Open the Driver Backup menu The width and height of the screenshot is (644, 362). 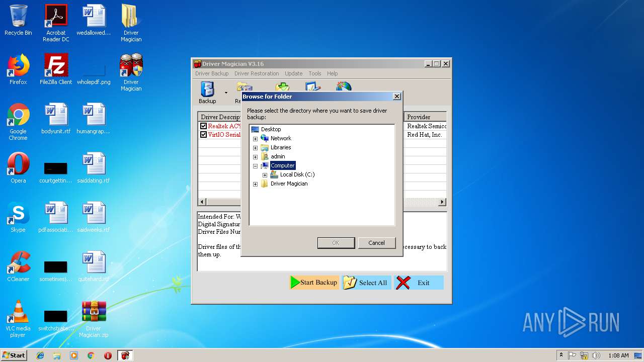click(x=212, y=73)
